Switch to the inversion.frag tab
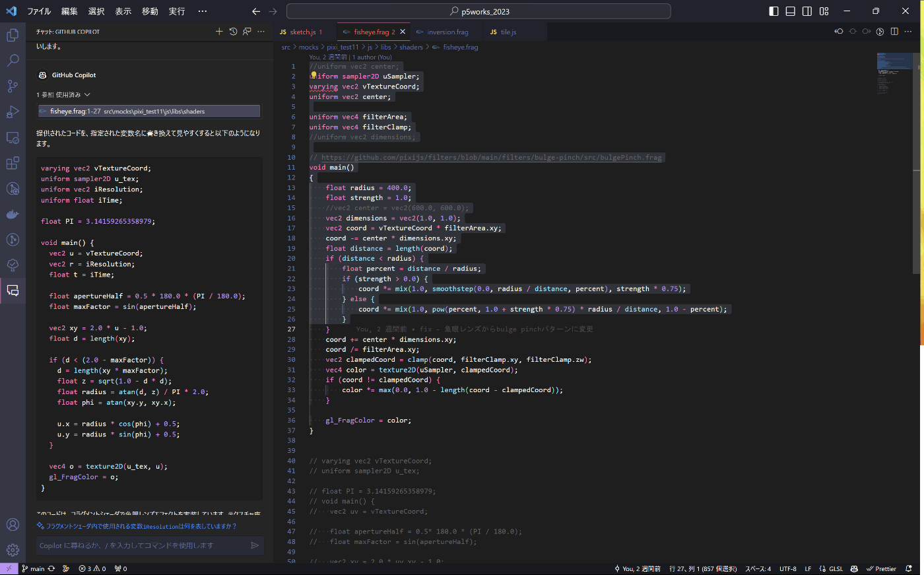924x575 pixels. tap(447, 32)
